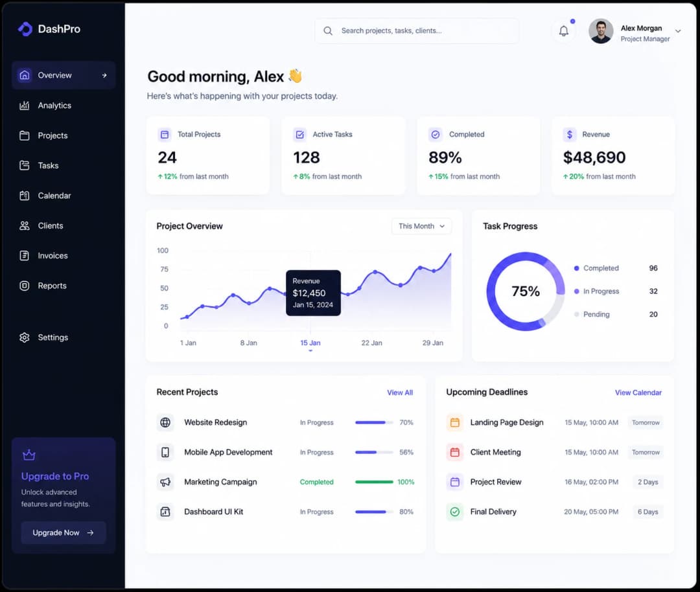Click the Website Redesign project name
The height and width of the screenshot is (592, 700).
(216, 422)
